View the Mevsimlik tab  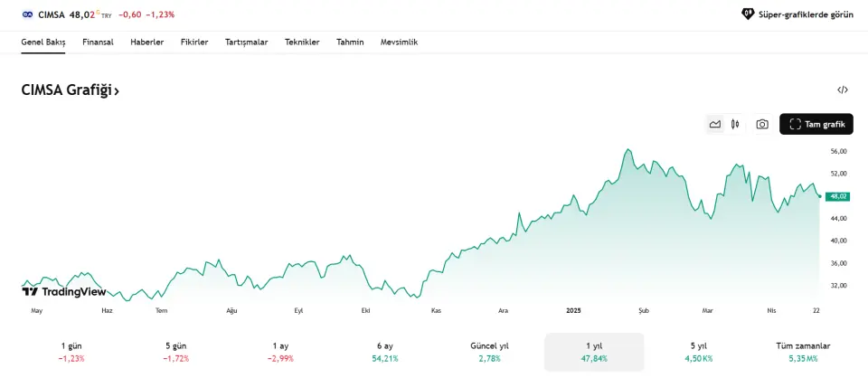[x=399, y=43]
